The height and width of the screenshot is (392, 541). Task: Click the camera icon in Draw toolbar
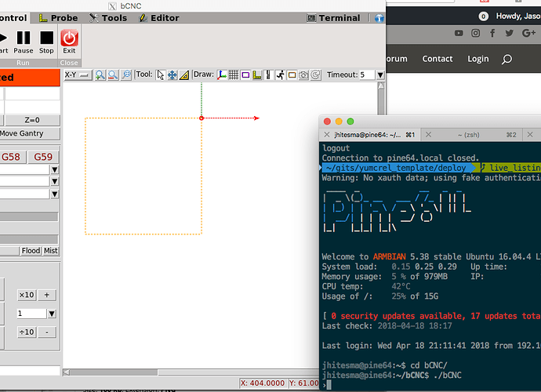pos(303,75)
